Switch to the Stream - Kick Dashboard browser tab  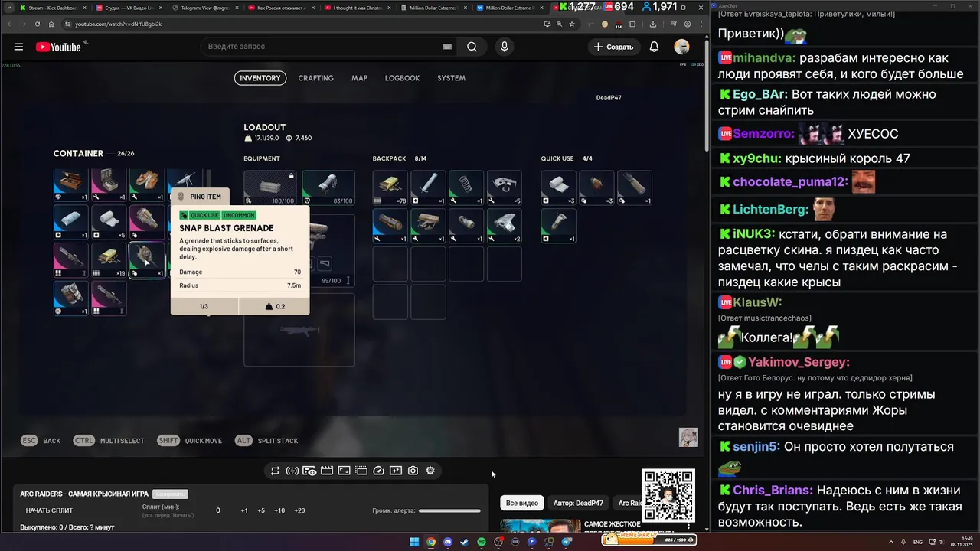(x=51, y=8)
